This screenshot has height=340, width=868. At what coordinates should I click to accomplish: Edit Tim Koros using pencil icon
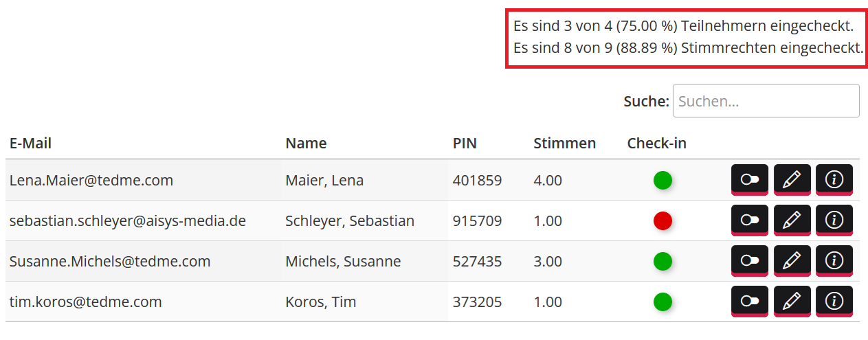pyautogui.click(x=792, y=302)
